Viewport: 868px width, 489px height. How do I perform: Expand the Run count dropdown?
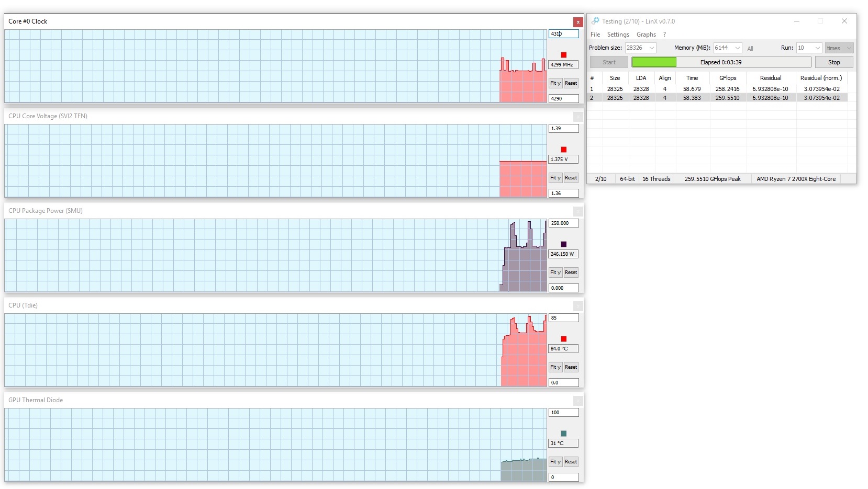[x=817, y=48]
